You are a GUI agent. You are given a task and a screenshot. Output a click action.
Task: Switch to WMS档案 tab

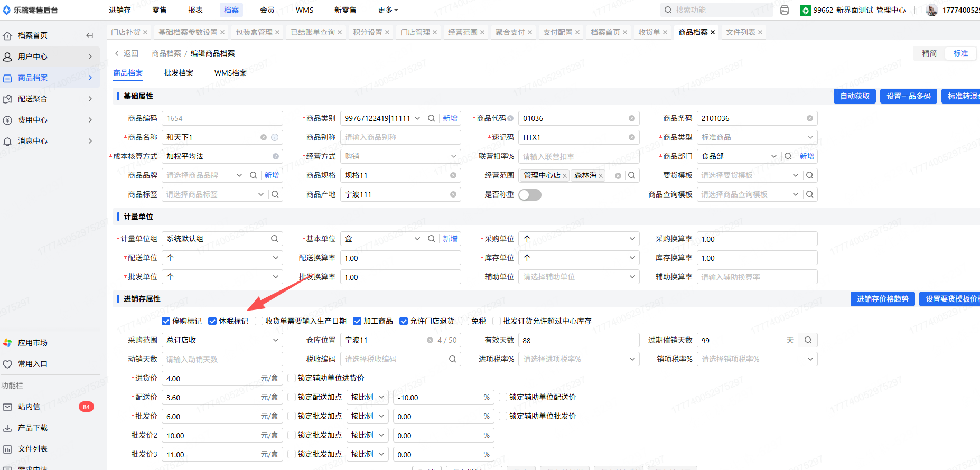pos(231,73)
